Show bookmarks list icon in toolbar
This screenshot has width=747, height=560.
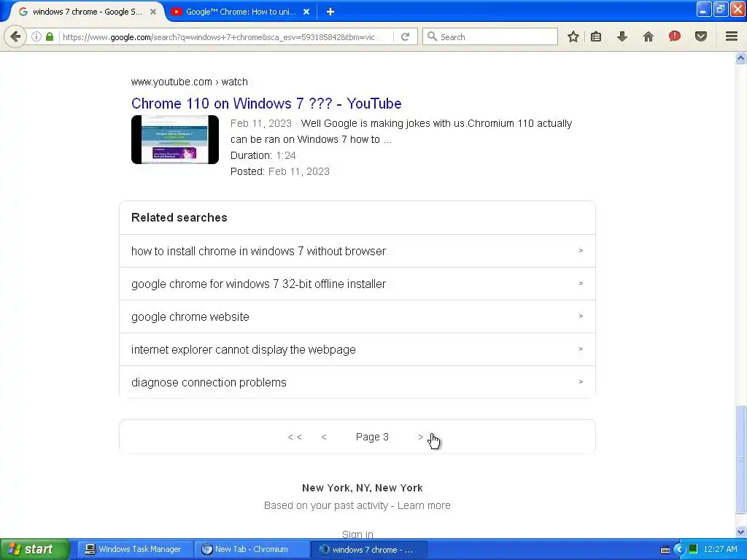point(596,36)
